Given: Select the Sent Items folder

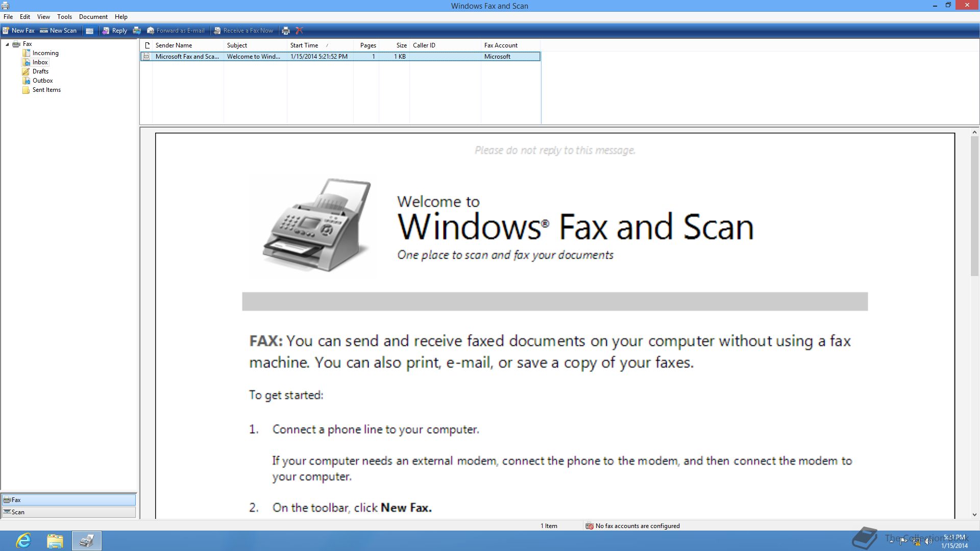Looking at the screenshot, I should coord(46,90).
